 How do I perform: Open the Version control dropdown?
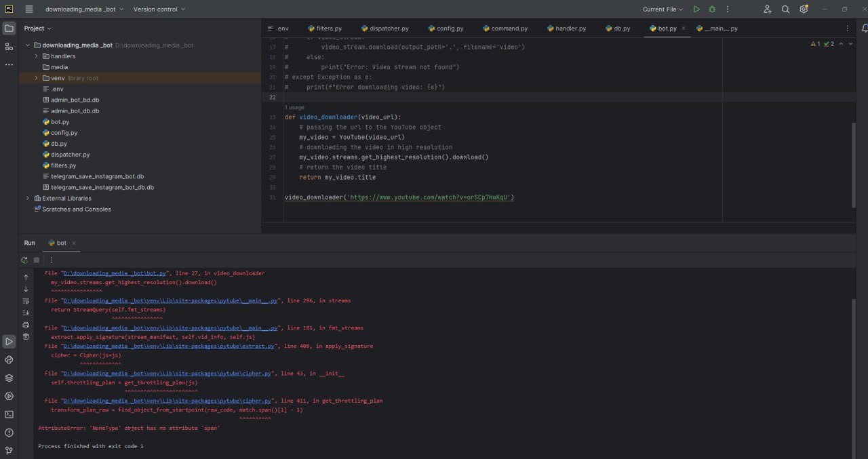pos(159,9)
